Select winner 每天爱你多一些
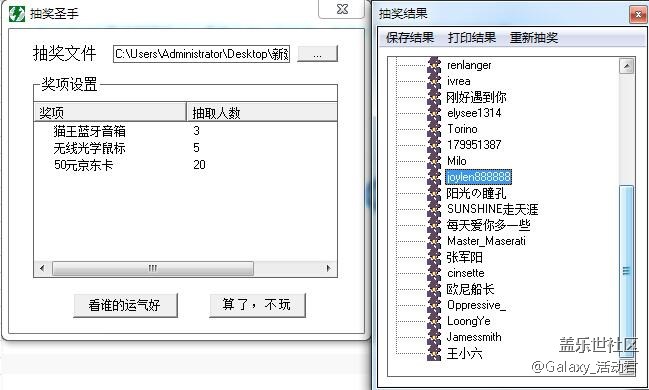 tap(488, 225)
